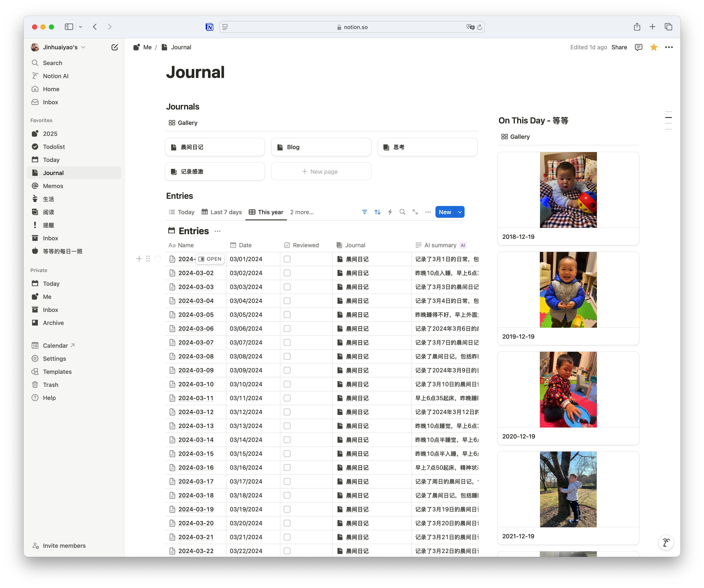This screenshot has width=704, height=588.
Task: Click the new page compose icon in sidebar
Action: pyautogui.click(x=115, y=47)
